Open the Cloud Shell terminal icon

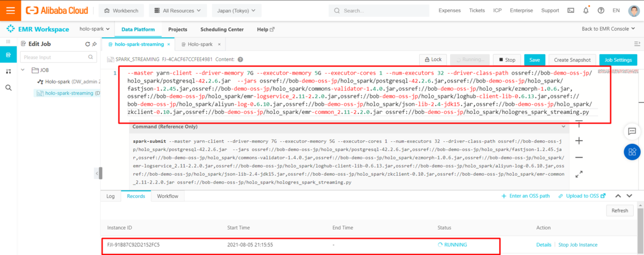[x=570, y=10]
